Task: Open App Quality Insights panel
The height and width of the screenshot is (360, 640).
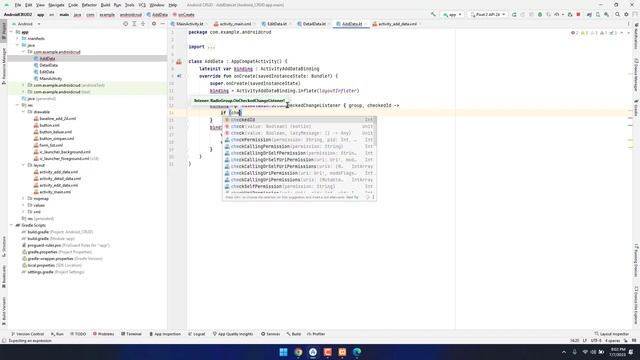Action: pyautogui.click(x=233, y=334)
